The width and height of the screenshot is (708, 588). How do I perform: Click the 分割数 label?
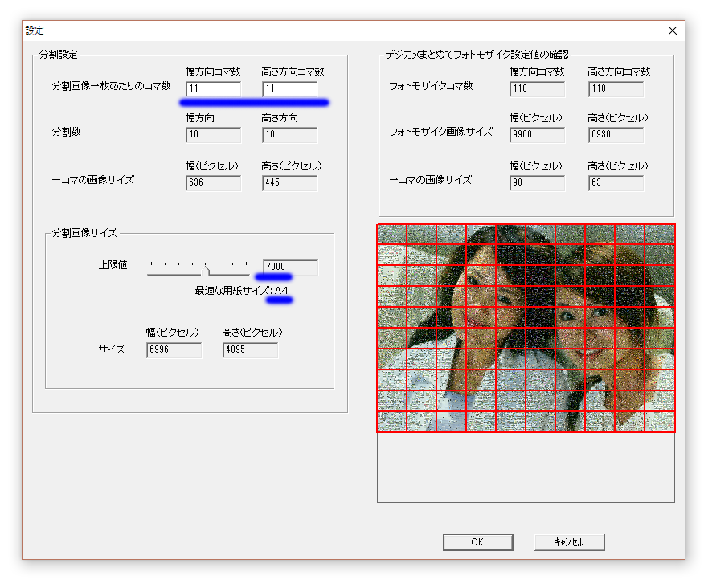coord(66,132)
